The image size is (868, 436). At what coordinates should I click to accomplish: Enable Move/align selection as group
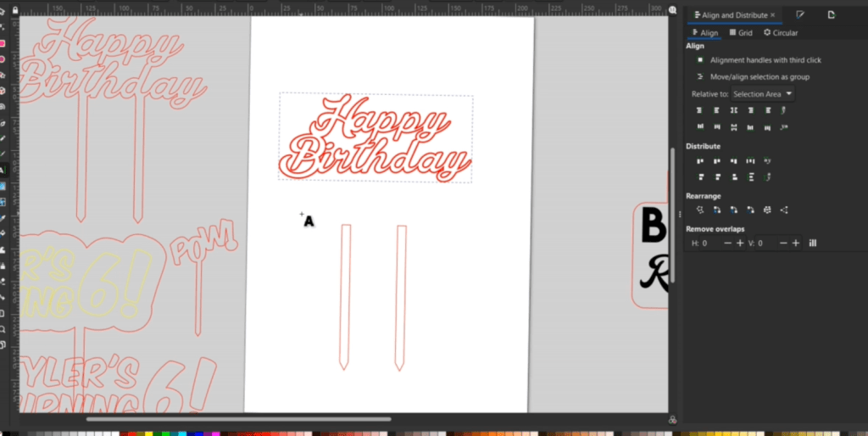tap(699, 77)
